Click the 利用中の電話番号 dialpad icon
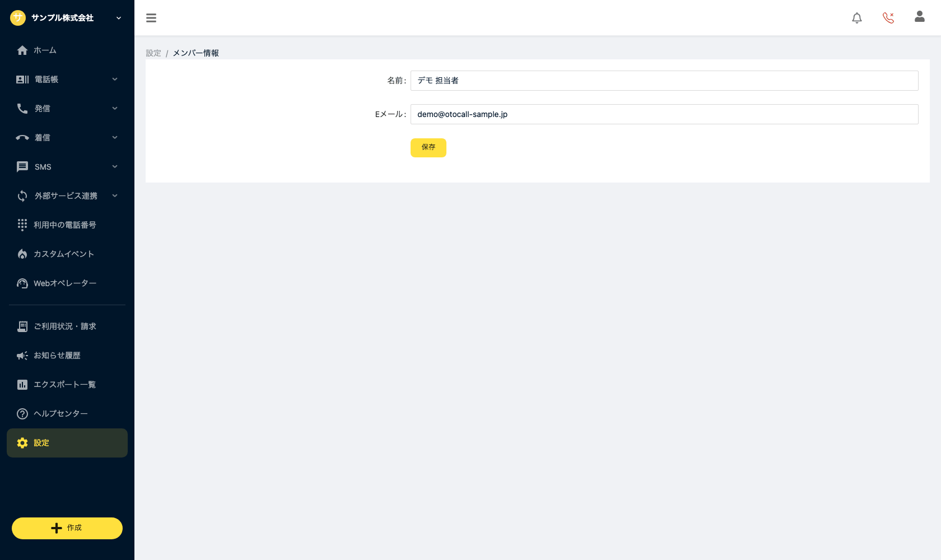Image resolution: width=941 pixels, height=560 pixels. (x=22, y=225)
